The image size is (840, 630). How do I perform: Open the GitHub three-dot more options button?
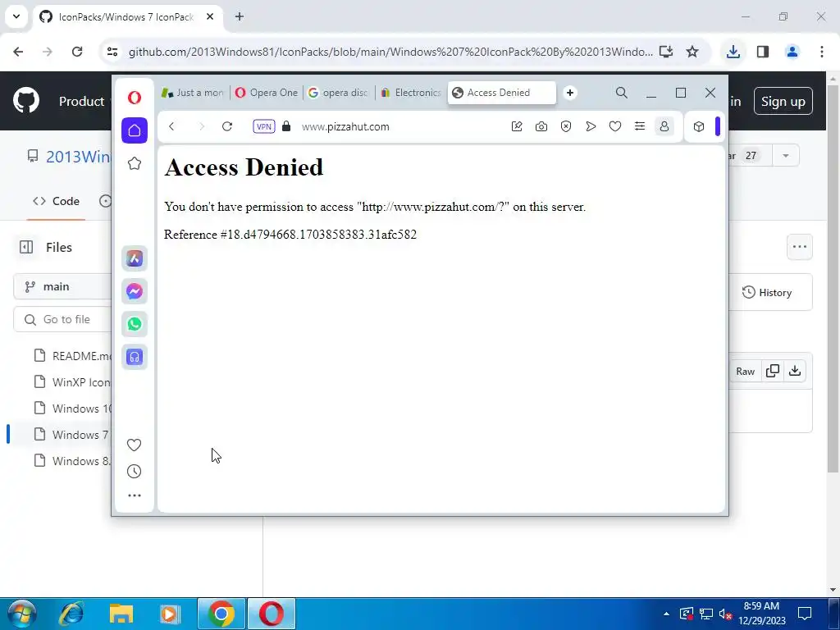[x=799, y=247]
